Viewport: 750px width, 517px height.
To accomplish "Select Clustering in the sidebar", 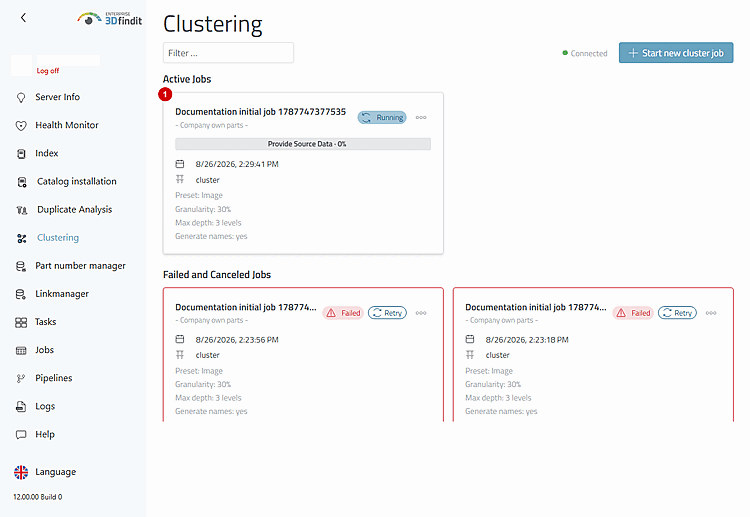I will click(58, 238).
